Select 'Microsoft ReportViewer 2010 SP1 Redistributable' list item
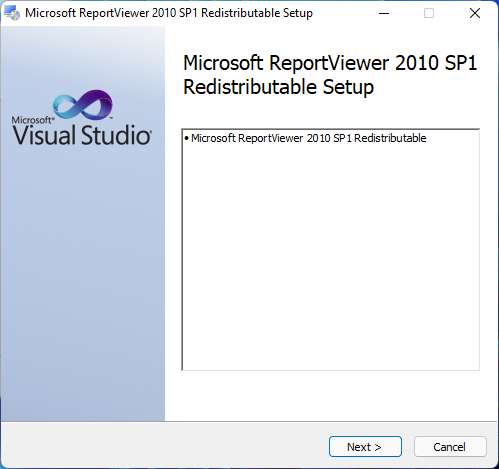This screenshot has height=469, width=499. pyautogui.click(x=305, y=138)
